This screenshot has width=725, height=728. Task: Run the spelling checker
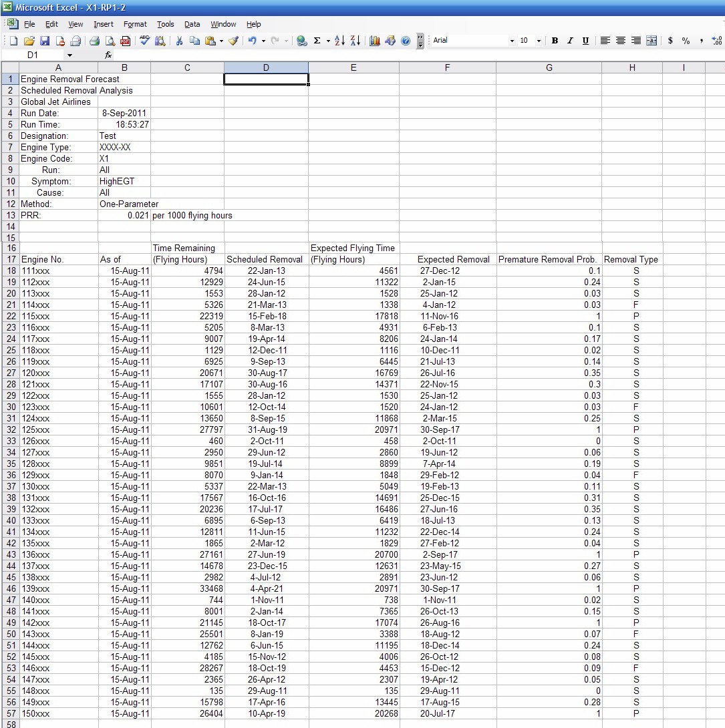[x=144, y=41]
